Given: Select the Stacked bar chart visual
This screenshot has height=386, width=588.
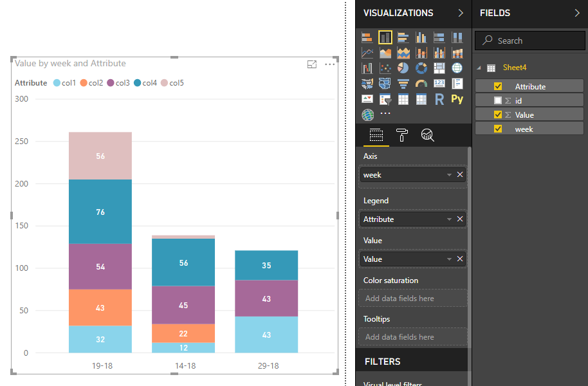Looking at the screenshot, I should click(x=367, y=37).
